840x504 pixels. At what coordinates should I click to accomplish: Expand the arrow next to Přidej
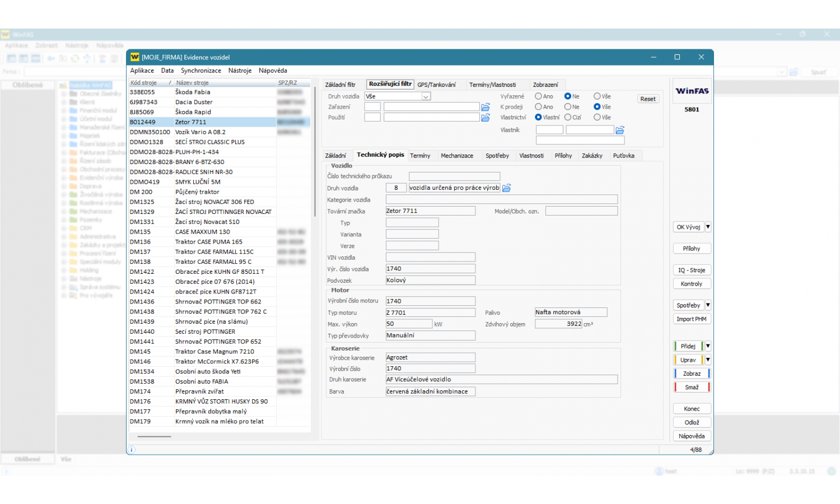(708, 346)
